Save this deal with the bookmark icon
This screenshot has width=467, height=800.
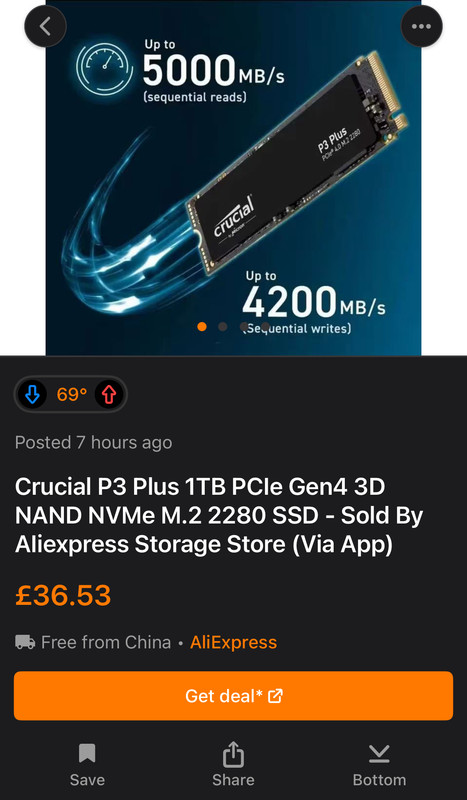[x=87, y=765]
